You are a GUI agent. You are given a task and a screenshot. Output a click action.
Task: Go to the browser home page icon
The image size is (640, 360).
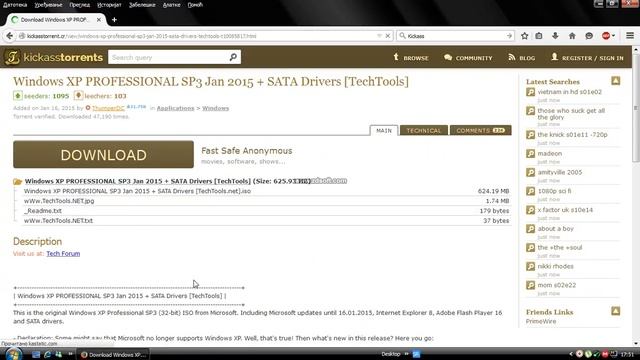[572, 36]
